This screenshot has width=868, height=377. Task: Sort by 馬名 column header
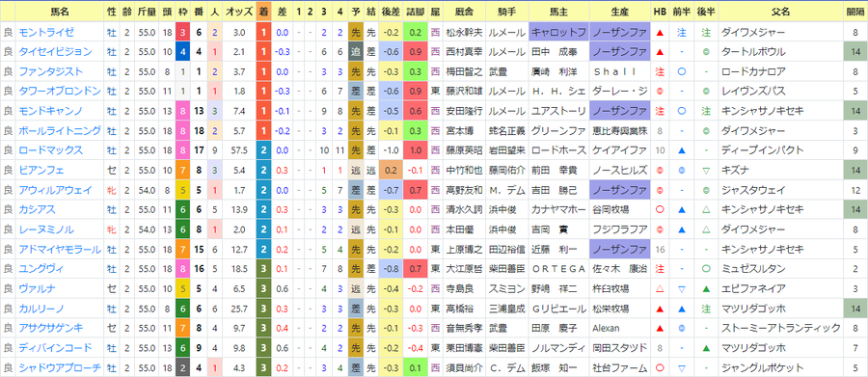tap(59, 12)
